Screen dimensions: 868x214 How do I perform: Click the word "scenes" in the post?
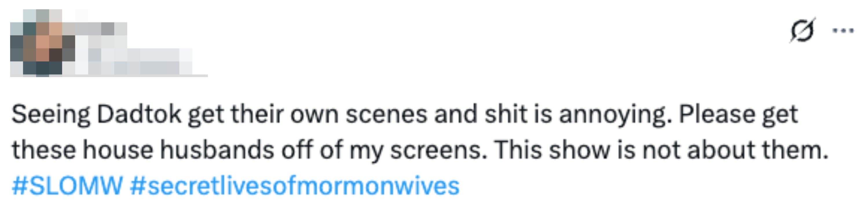387,114
